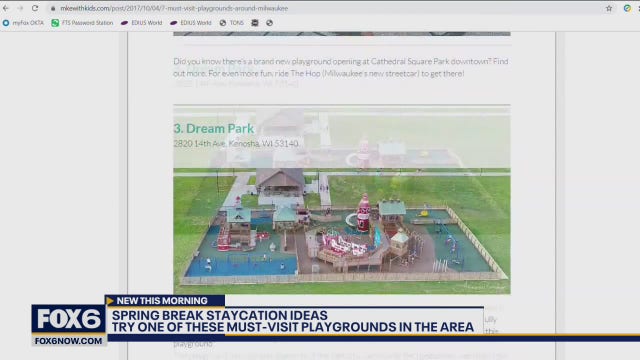This screenshot has width=640, height=360.
Task: Click the Spring Break Staycation Ideas headline
Action: 220,316
